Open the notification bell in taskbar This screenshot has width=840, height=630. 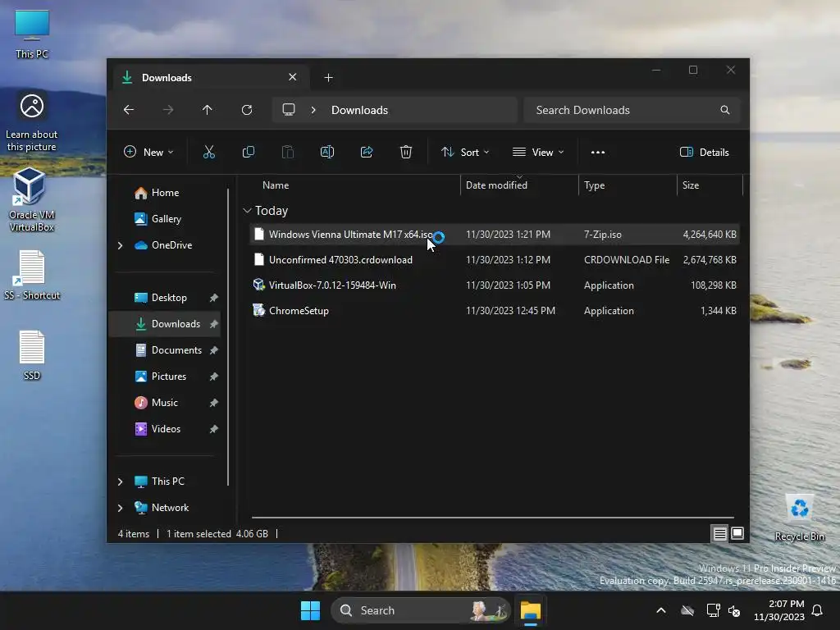(x=817, y=610)
